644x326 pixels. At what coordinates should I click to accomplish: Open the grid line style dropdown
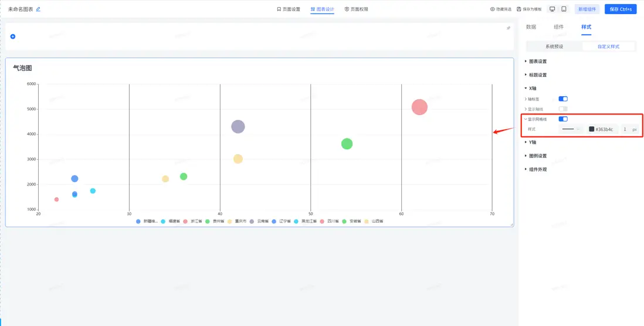571,129
